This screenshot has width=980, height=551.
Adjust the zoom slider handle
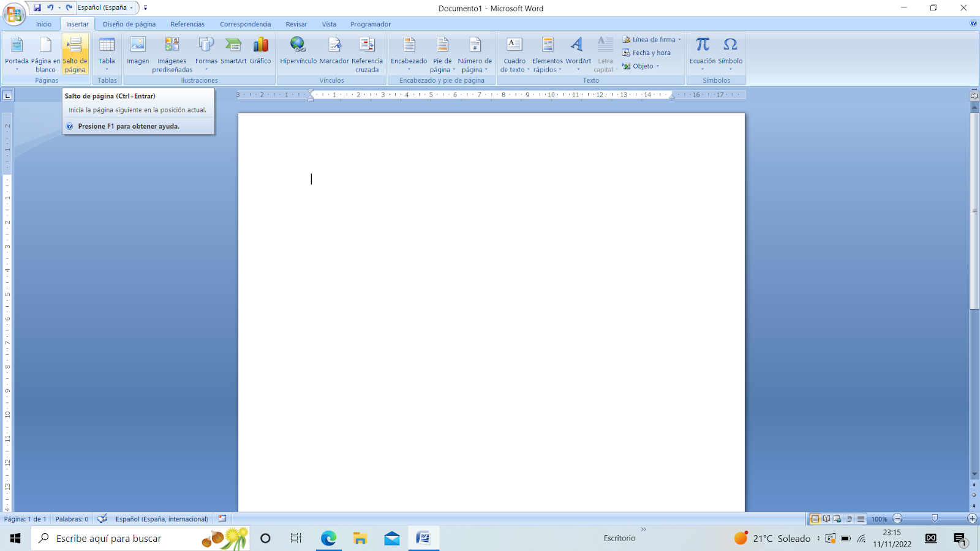935,519
